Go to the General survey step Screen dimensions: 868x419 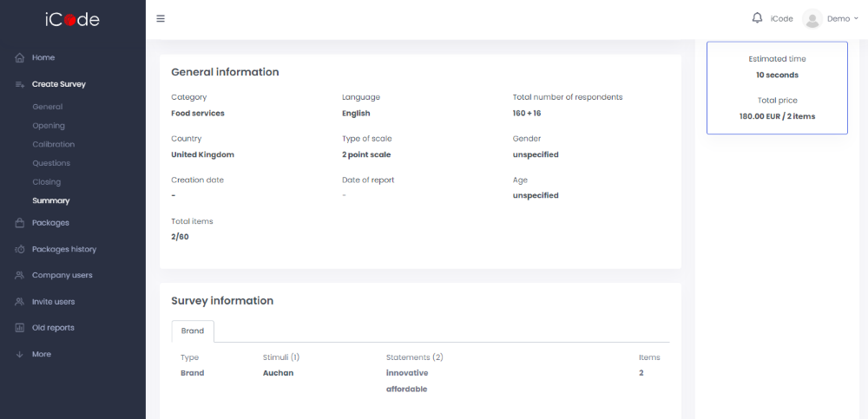(48, 107)
